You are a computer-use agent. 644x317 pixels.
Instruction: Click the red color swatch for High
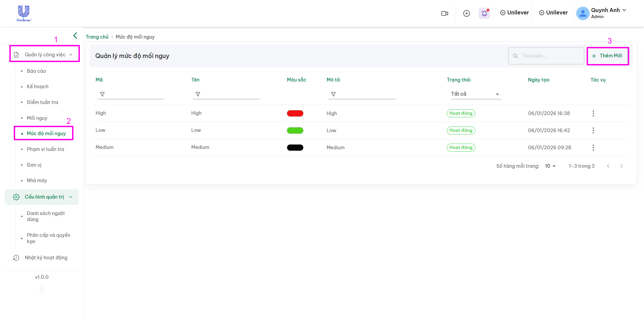(295, 113)
